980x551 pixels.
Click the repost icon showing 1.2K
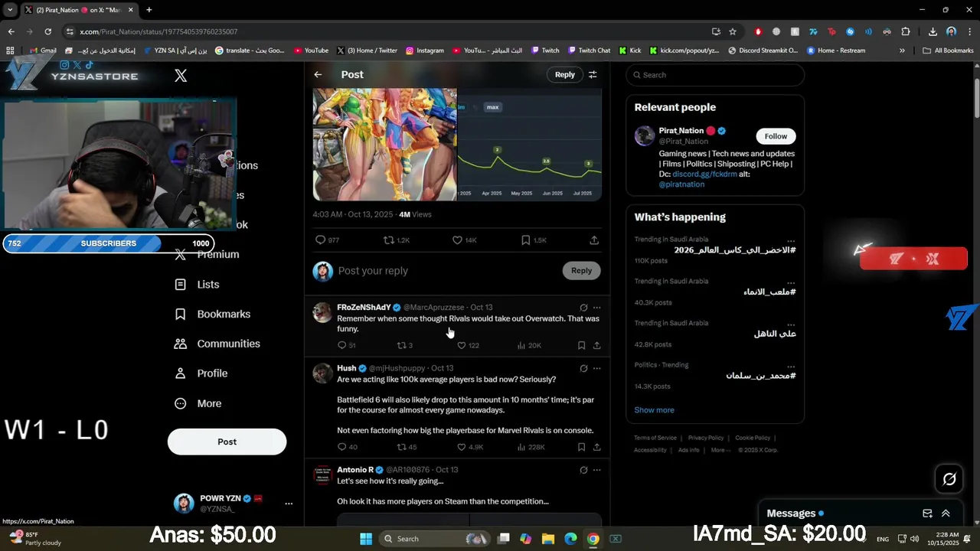[x=389, y=240]
